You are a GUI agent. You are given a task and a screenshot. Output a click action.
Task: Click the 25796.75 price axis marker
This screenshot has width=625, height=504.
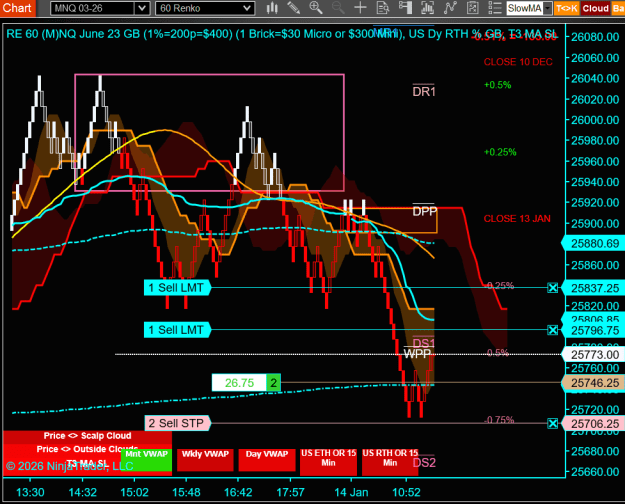(593, 330)
